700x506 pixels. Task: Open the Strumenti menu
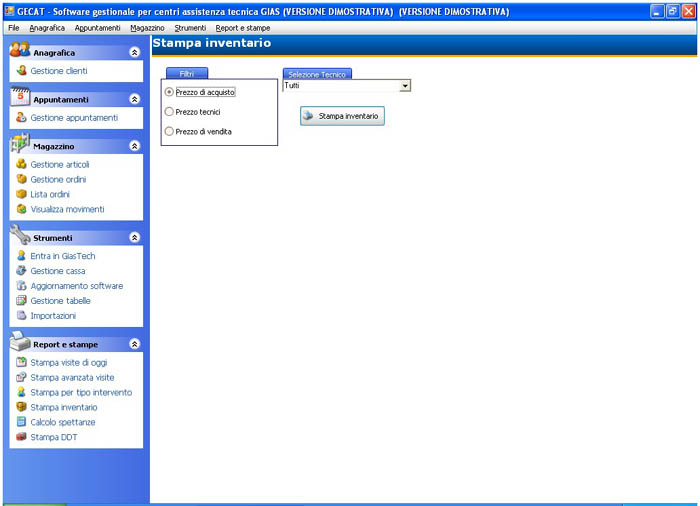190,28
